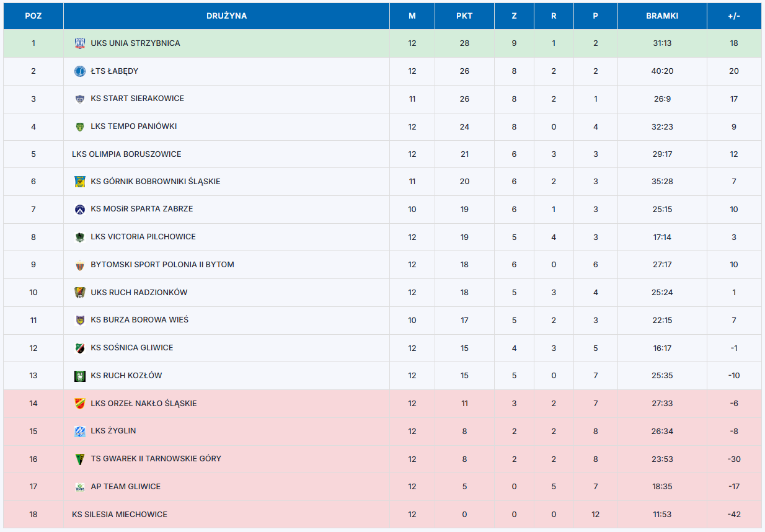765x532 pixels.
Task: Click the LKS Tempo Paniówki badge
Action: 79,126
